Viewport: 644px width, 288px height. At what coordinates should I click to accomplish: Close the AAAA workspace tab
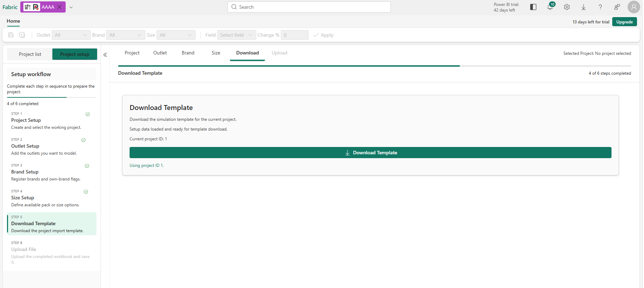click(59, 7)
